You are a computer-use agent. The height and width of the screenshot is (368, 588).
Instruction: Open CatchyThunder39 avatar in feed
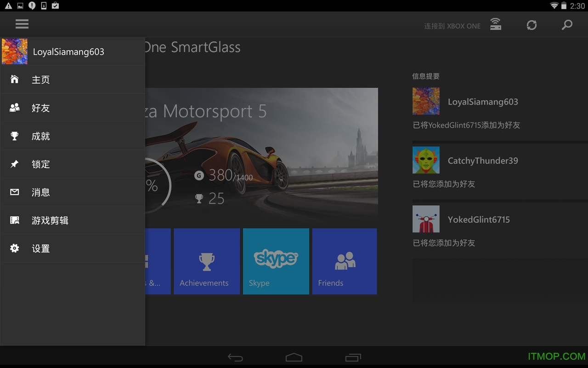tap(426, 160)
